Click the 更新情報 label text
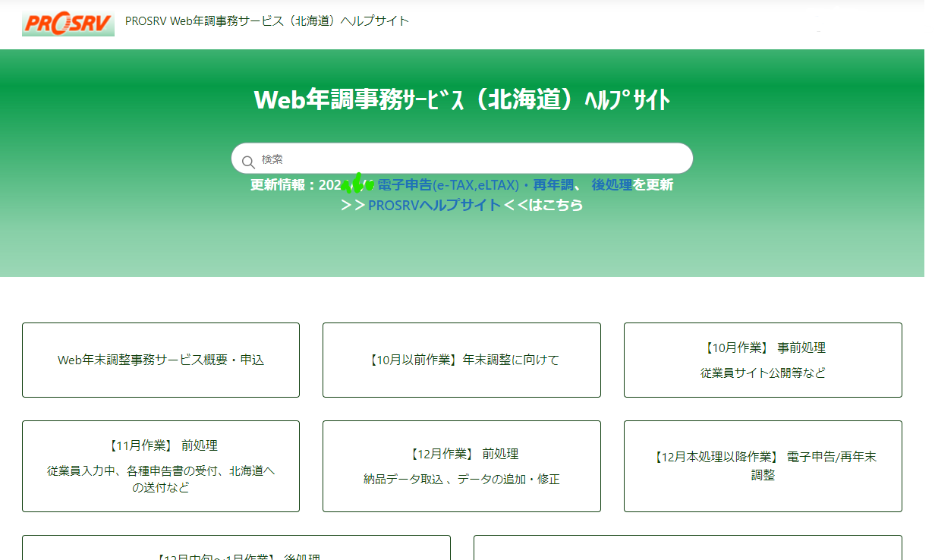The width and height of the screenshot is (935, 560). coord(279,184)
